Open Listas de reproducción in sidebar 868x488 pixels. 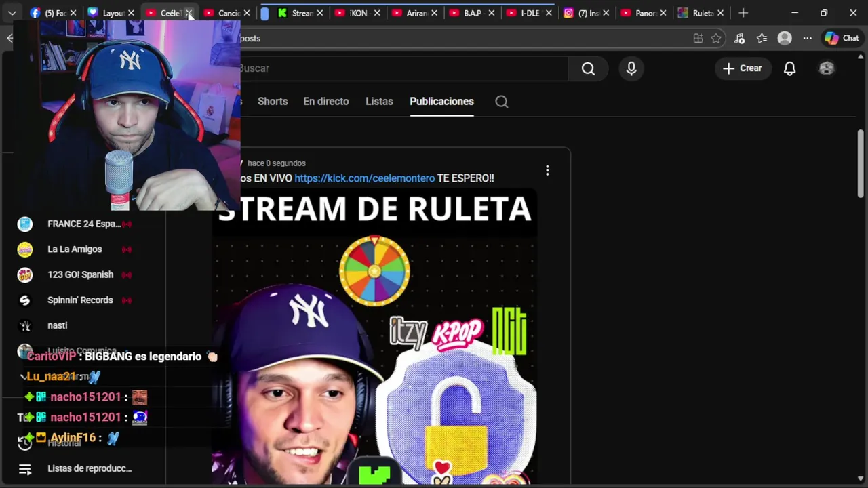click(x=90, y=468)
